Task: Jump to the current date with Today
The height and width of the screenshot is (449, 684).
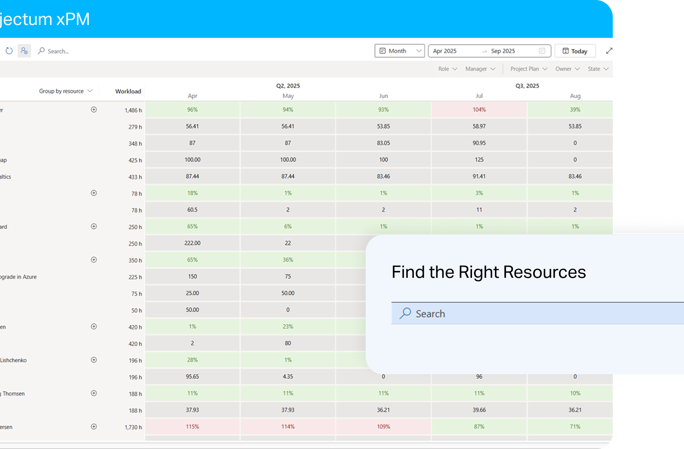Action: pos(574,51)
